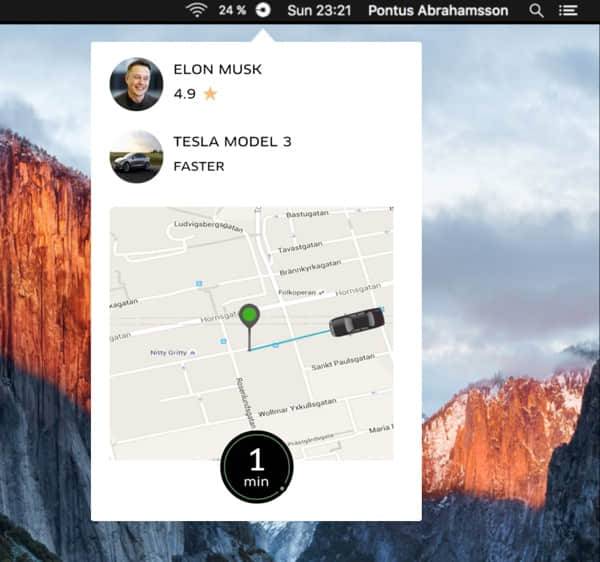Click the Brännkyrkagatan street label
The height and width of the screenshot is (562, 600).
point(310,267)
